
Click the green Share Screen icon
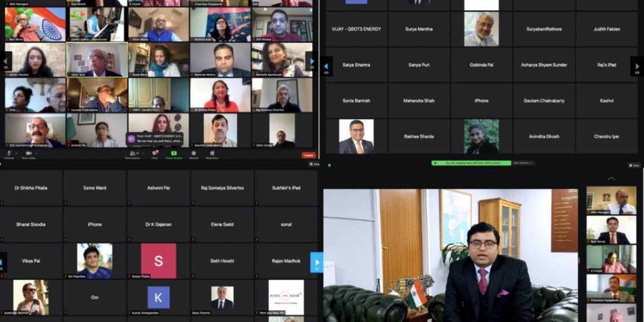click(x=174, y=153)
